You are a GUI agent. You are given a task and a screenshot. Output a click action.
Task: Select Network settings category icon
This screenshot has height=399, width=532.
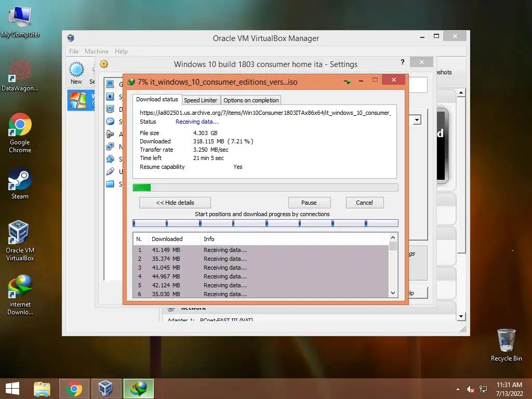pyautogui.click(x=110, y=147)
